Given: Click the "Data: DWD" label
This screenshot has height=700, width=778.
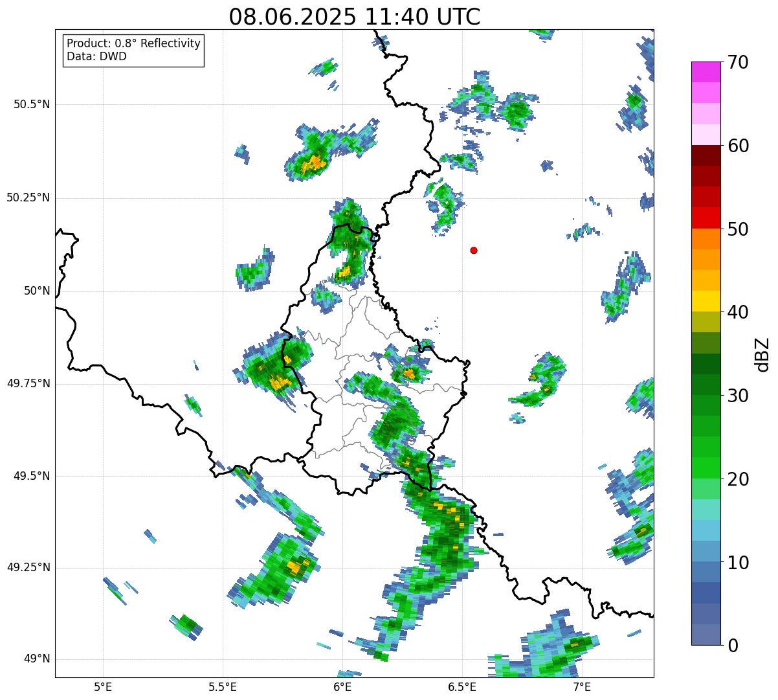Looking at the screenshot, I should 96,56.
